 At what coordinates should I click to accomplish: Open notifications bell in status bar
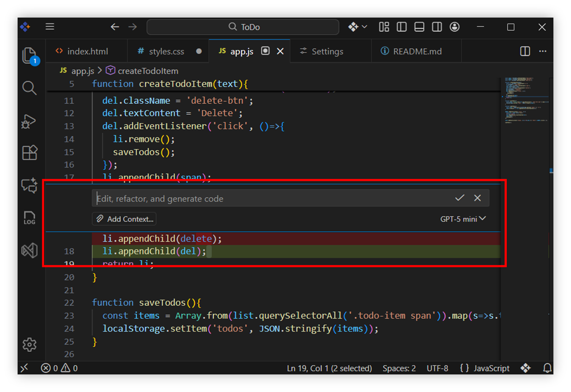[547, 368]
